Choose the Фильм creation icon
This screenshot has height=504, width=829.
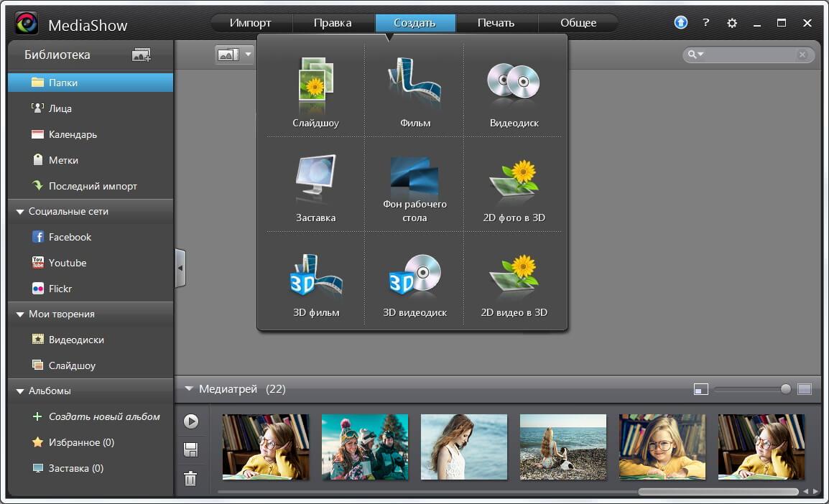415,81
